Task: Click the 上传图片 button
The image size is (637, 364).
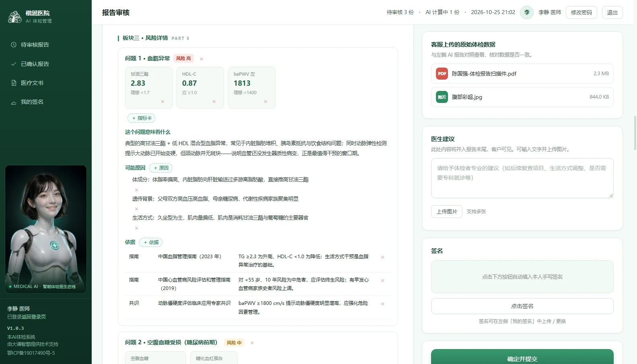Action: [447, 212]
